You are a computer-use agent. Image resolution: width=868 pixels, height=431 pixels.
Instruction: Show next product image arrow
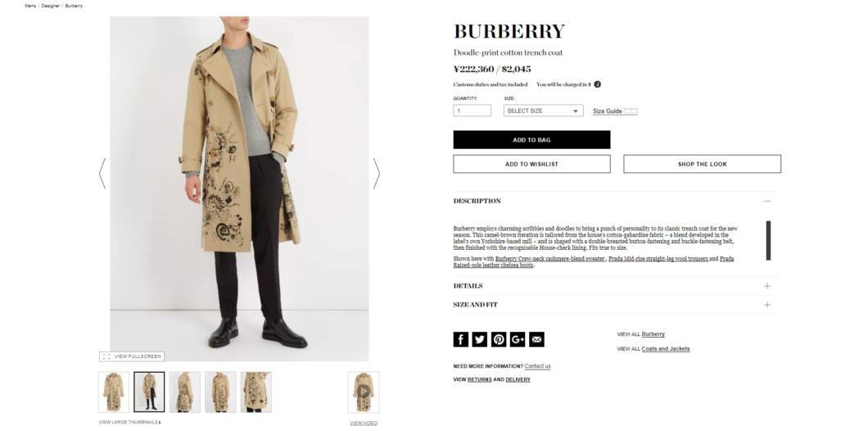tap(377, 174)
